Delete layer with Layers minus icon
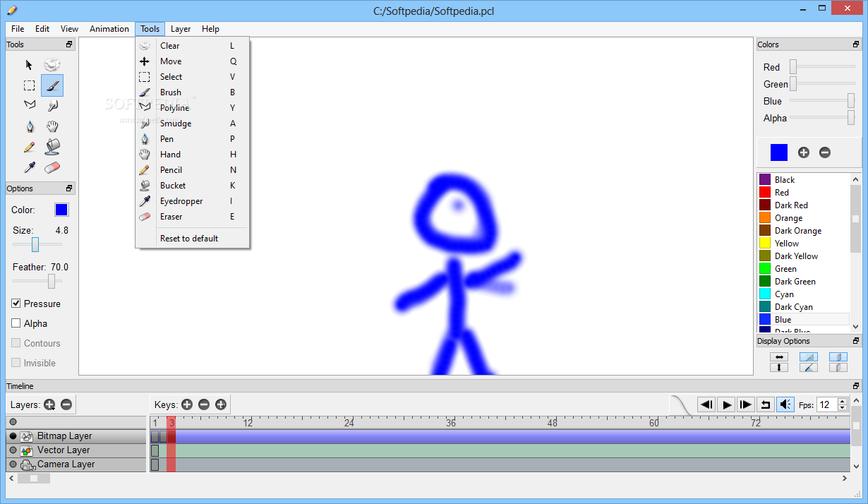This screenshot has height=504, width=868. pos(66,404)
